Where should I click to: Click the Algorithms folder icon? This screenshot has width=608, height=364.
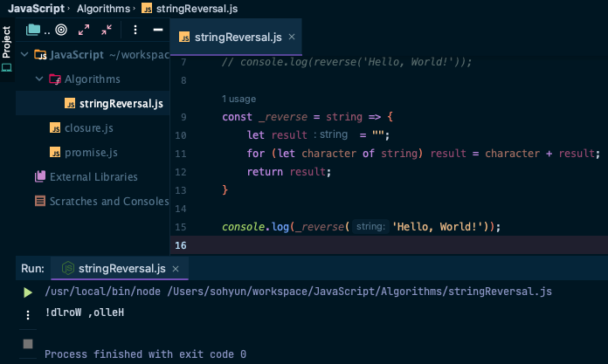pos(55,79)
